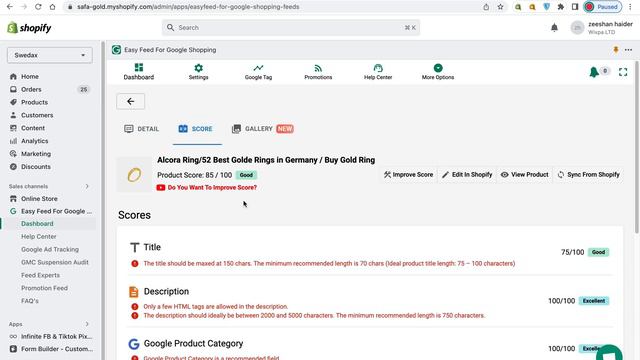This screenshot has width=640, height=360.
Task: Open the Swedax store switcher dropdown
Action: pyautogui.click(x=50, y=55)
